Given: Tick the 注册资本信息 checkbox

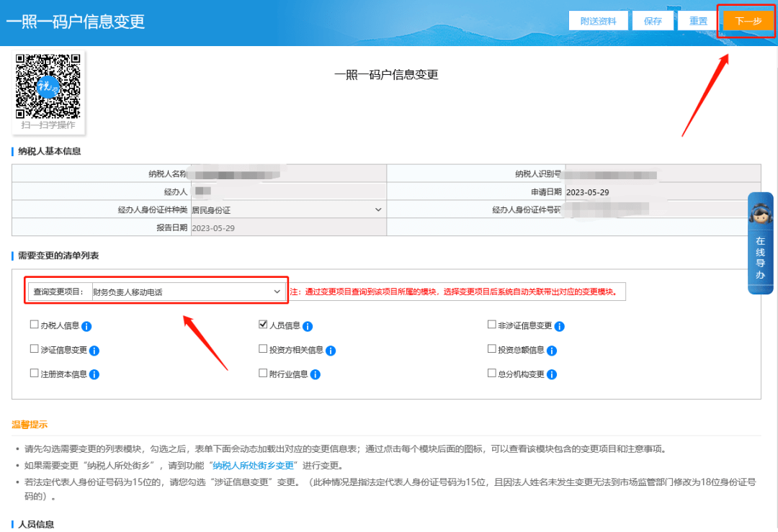Looking at the screenshot, I should [x=34, y=374].
